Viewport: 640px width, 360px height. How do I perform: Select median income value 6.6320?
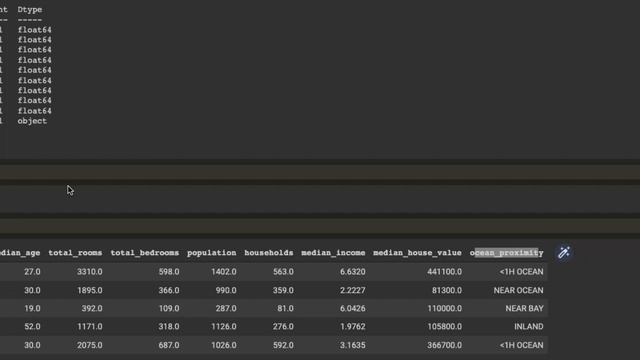pos(353,272)
